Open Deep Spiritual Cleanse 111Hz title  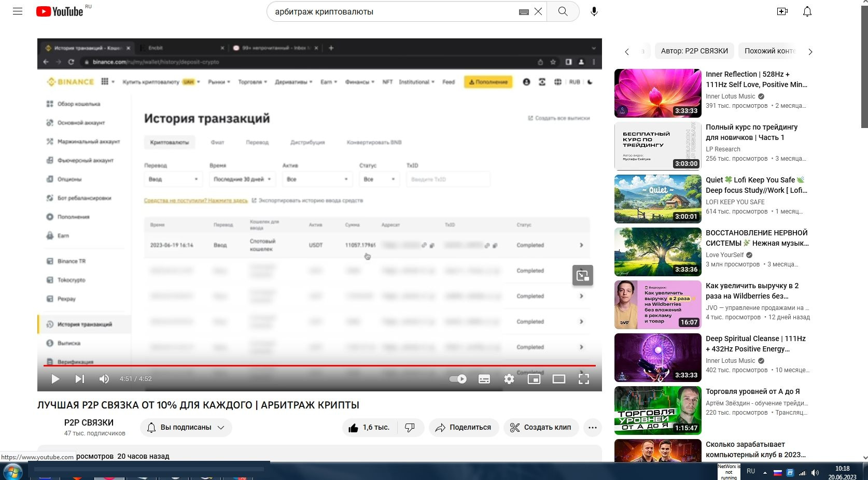pos(755,344)
